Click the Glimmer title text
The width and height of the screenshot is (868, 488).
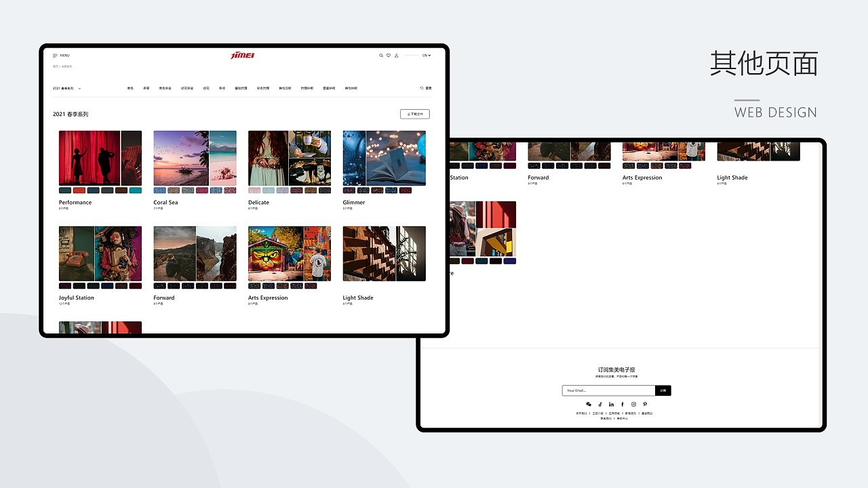coord(354,203)
